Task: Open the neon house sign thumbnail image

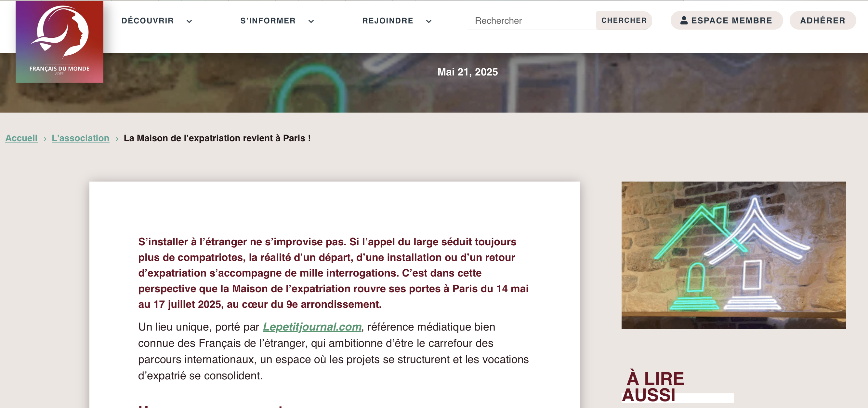Action: [733, 255]
